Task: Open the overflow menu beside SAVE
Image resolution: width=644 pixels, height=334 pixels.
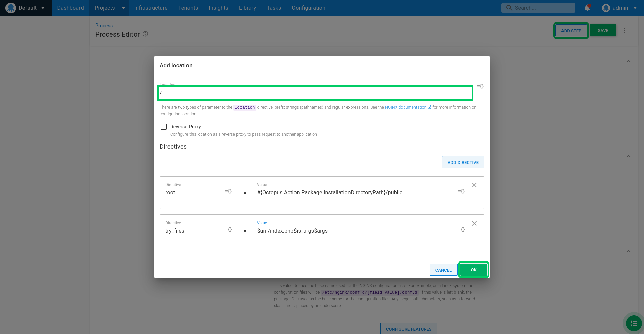Action: (x=625, y=30)
